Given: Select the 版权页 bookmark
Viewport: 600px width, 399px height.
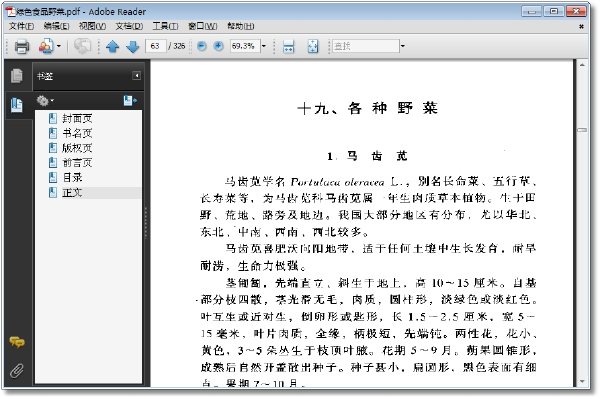Looking at the screenshot, I should pos(77,148).
